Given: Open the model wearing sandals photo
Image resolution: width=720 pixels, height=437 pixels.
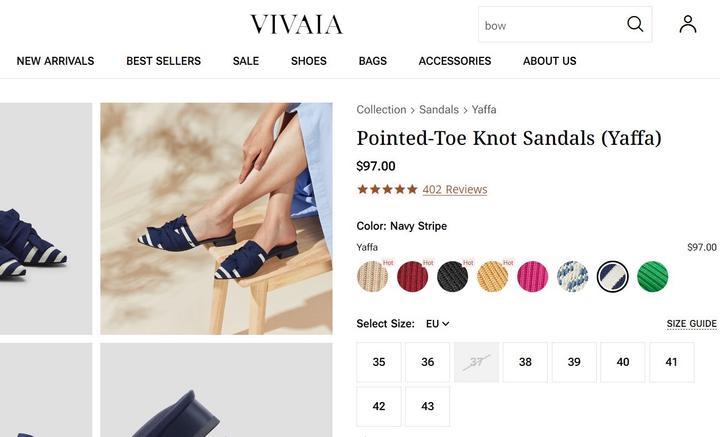Looking at the screenshot, I should tap(216, 218).
